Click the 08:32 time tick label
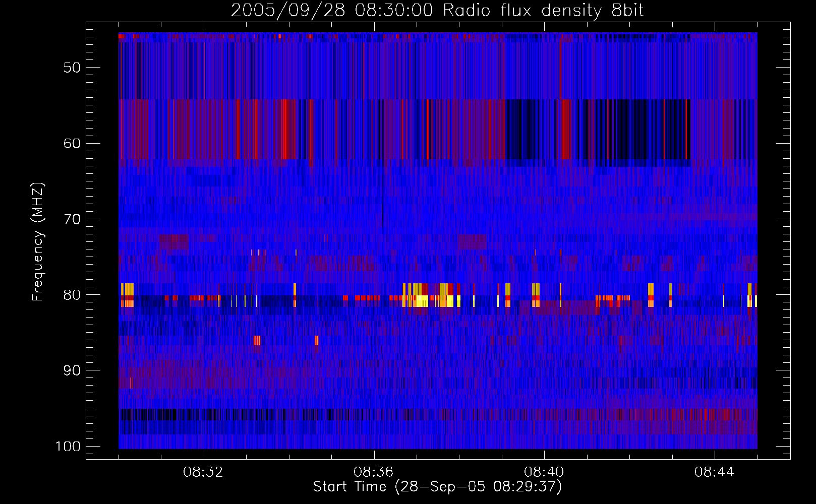 (x=203, y=472)
